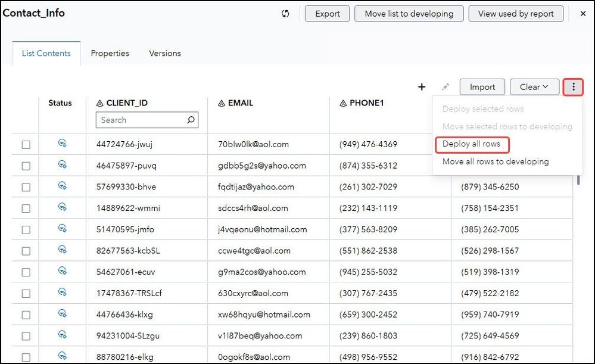Click status icon for 44724766-jwuj row
This screenshot has width=595, height=364.
click(62, 143)
